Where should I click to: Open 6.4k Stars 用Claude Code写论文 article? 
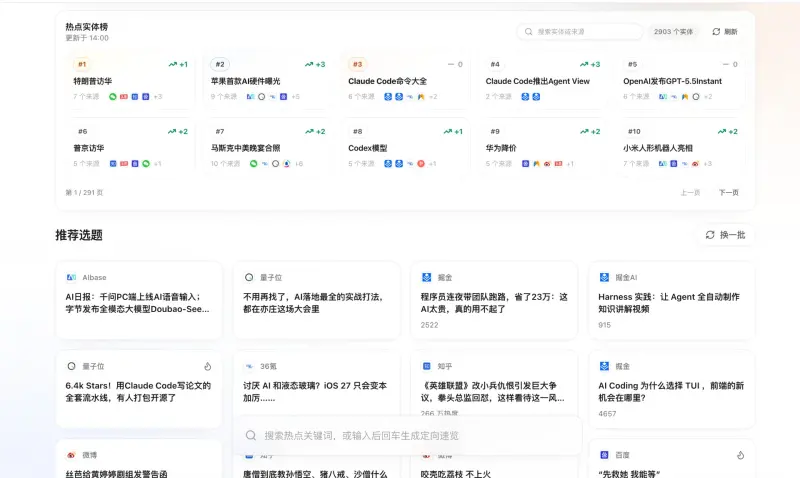(x=138, y=392)
